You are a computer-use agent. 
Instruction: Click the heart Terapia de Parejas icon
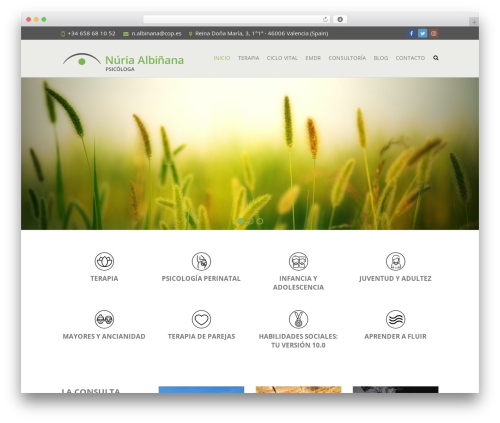click(201, 319)
